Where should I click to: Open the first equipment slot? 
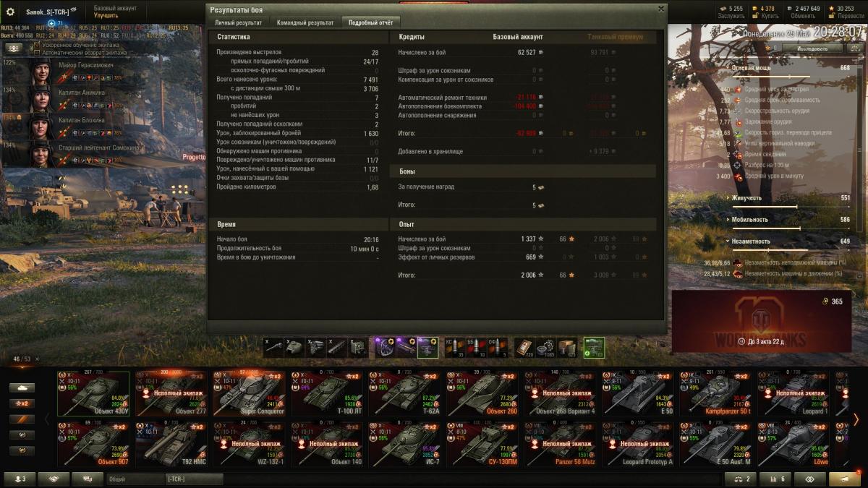[384, 347]
